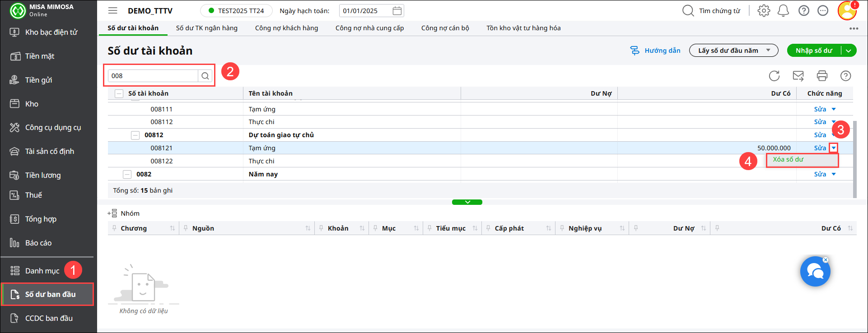Screen dimensions: 868x333
Task: Refresh the account balance list
Action: [774, 76]
